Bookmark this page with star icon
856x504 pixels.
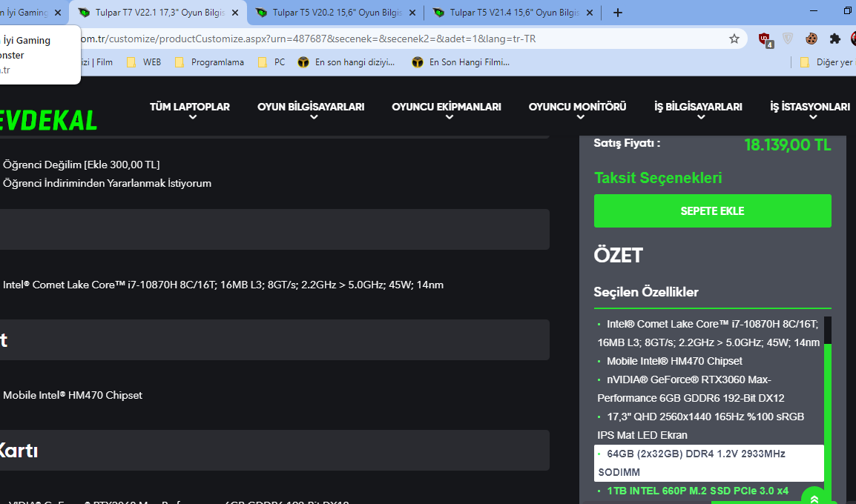click(734, 39)
